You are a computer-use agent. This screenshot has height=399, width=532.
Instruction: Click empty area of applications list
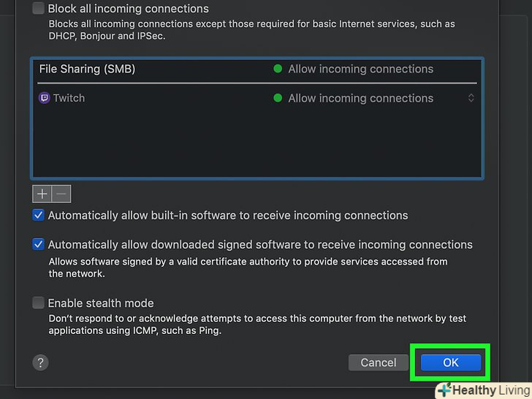point(256,146)
